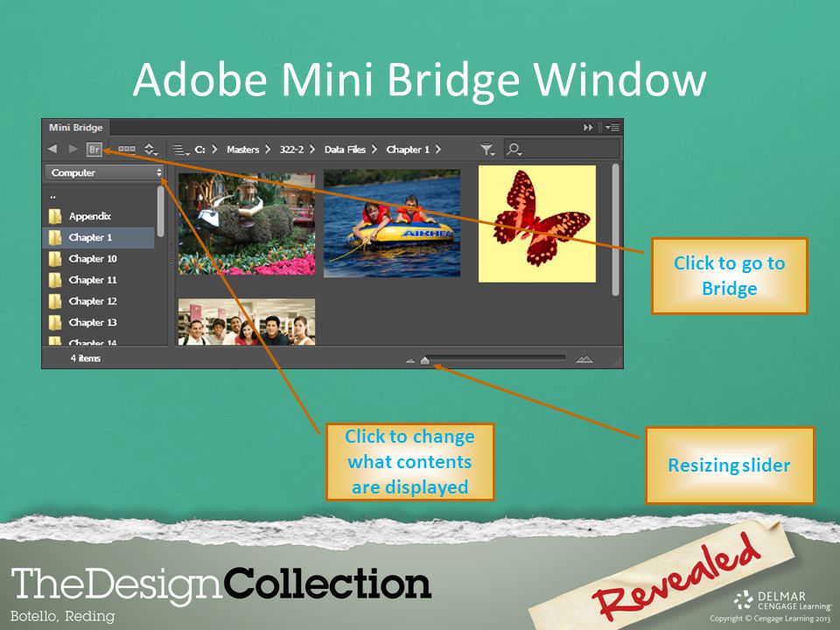Open the Computer dropdown
This screenshot has width=840, height=630.
click(x=104, y=172)
